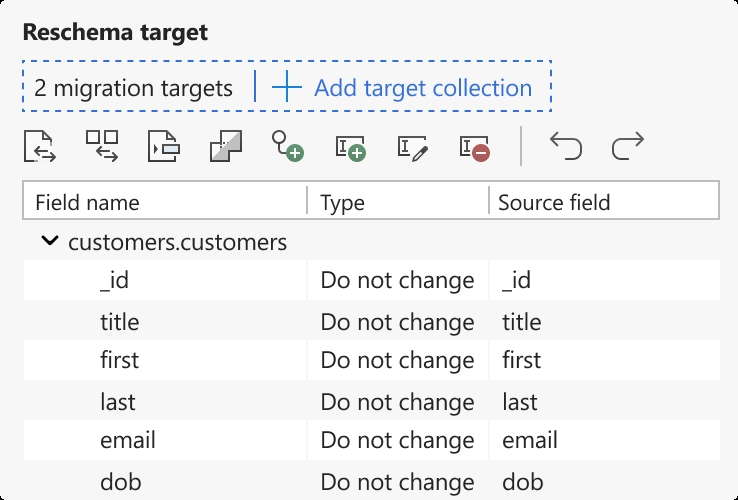The image size is (738, 500).
Task: Select the last field name cell
Action: [x=165, y=401]
